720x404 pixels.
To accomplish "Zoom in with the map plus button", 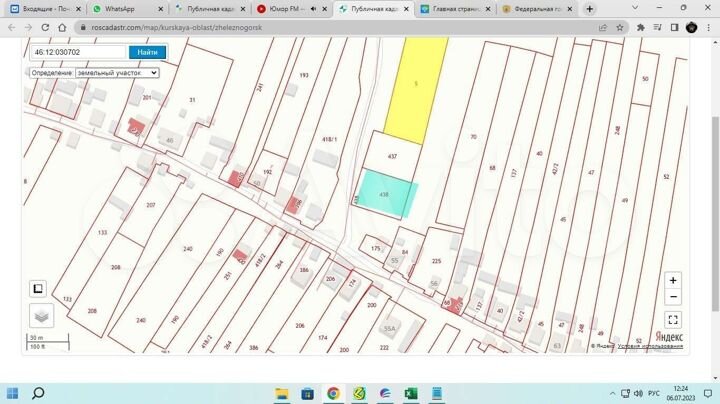I will coord(673,281).
